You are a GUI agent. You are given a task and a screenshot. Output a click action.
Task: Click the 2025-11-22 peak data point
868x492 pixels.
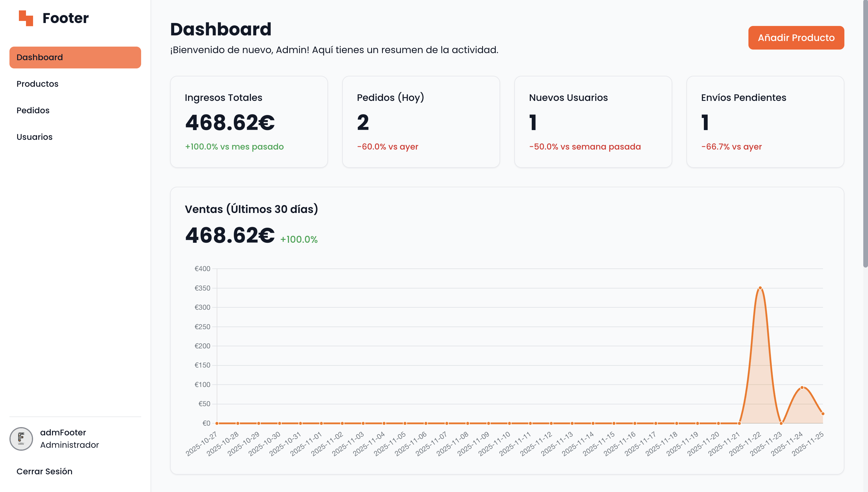point(760,288)
